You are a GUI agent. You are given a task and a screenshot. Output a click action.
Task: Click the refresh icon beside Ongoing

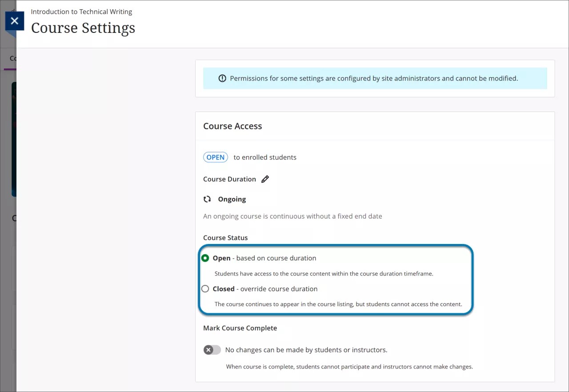click(x=207, y=199)
